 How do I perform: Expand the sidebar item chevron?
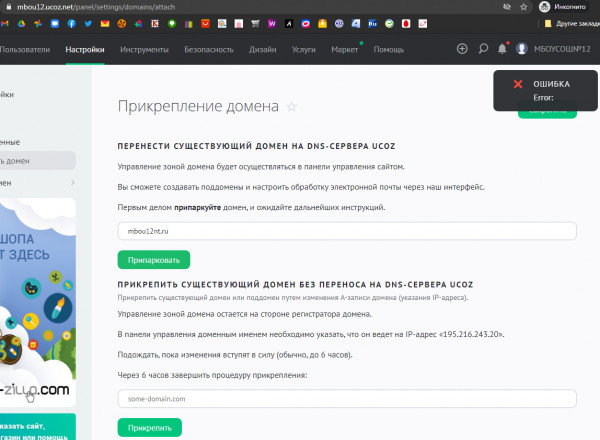(73, 183)
